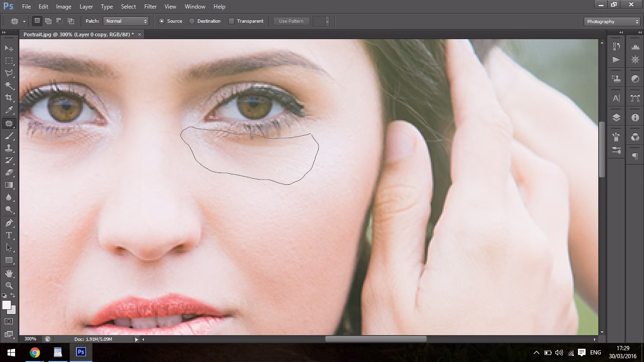The image size is (644, 362).
Task: Click the Use Pattern button
Action: click(291, 21)
